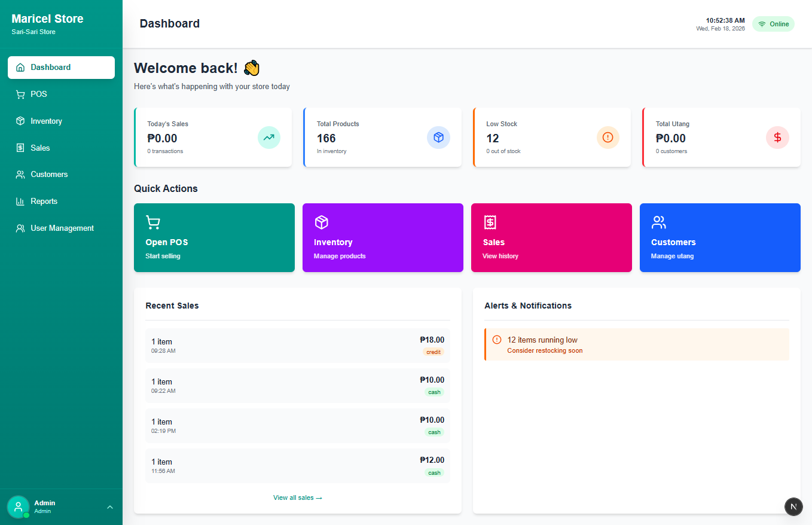Click the Quick Actions heading
The width and height of the screenshot is (812, 525).
click(166, 188)
